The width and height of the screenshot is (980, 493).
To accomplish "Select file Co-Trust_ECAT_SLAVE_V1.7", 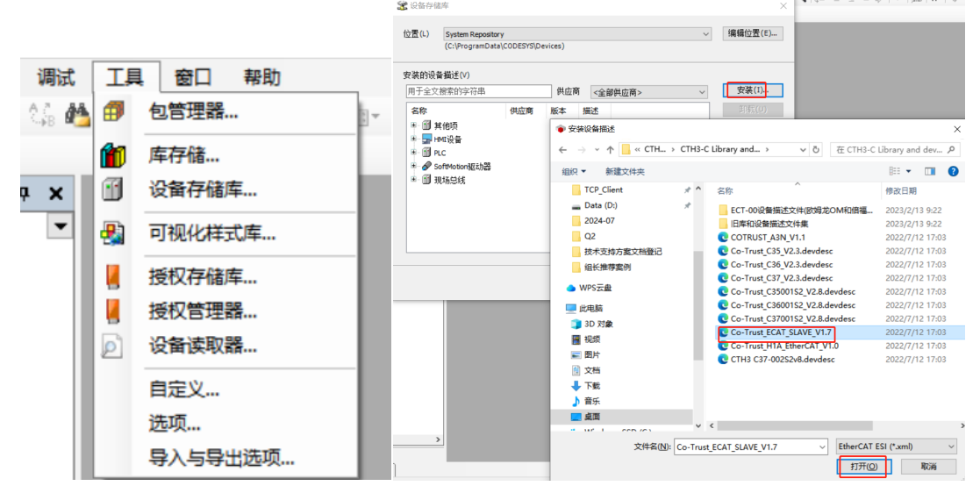I will [781, 332].
